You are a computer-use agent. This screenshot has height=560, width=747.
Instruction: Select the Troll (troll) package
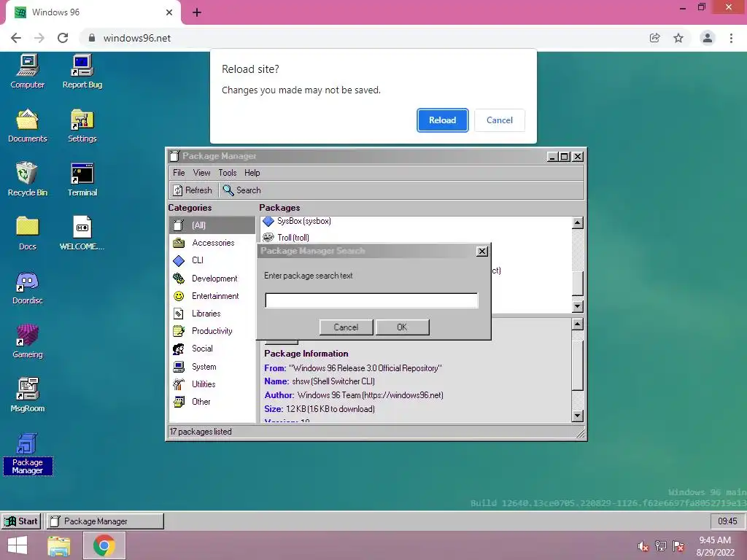pyautogui.click(x=415, y=238)
